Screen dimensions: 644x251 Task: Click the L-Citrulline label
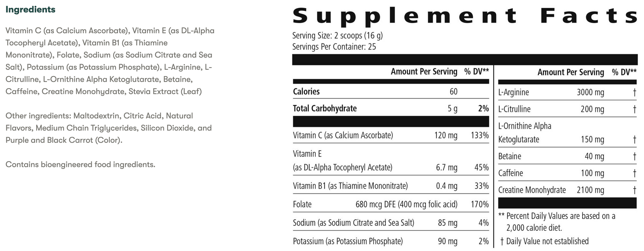click(514, 109)
